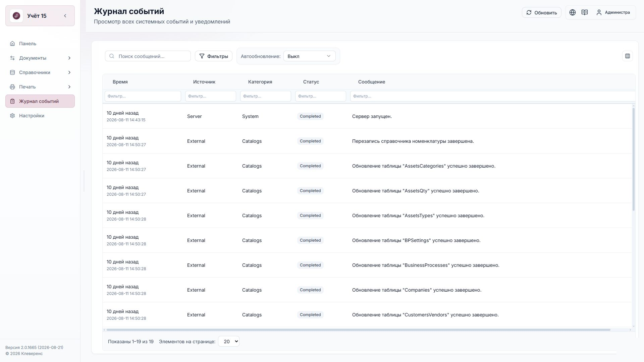644x362 pixels.
Task: Click the timestamp 2026-08-11 14:43:15
Action: coord(126,120)
